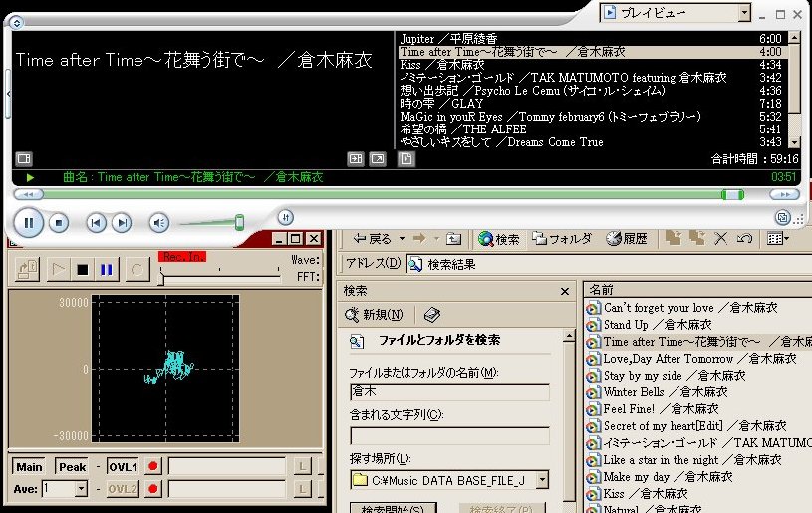Click the file name search input field

pyautogui.click(x=449, y=392)
